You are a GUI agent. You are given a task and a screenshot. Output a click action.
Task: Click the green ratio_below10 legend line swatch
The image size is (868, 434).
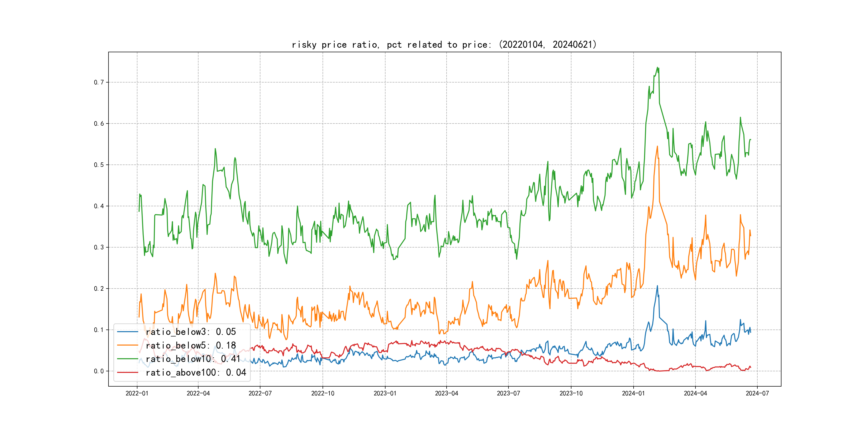coord(127,359)
